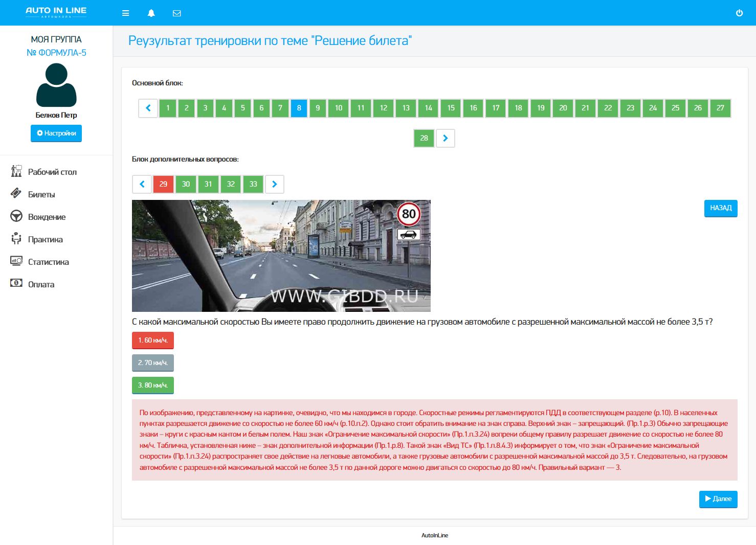
Task: Open additional question 31
Action: [208, 184]
